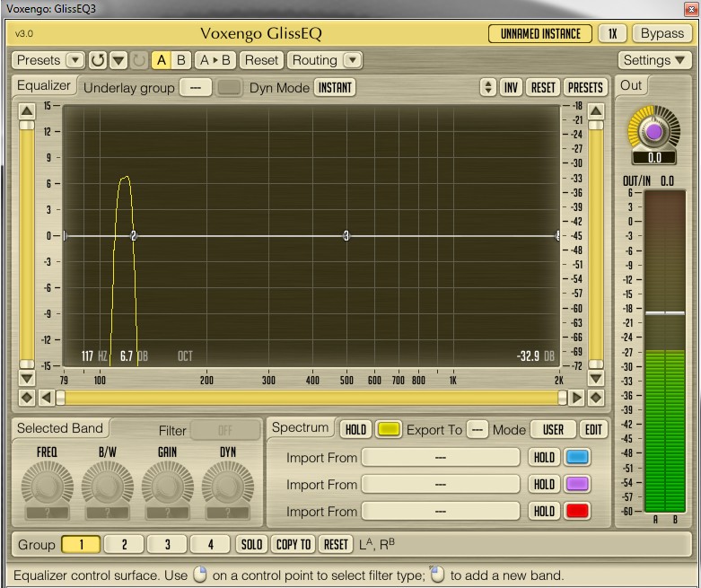
Task: Click purple import color swatch
Action: tap(577, 484)
